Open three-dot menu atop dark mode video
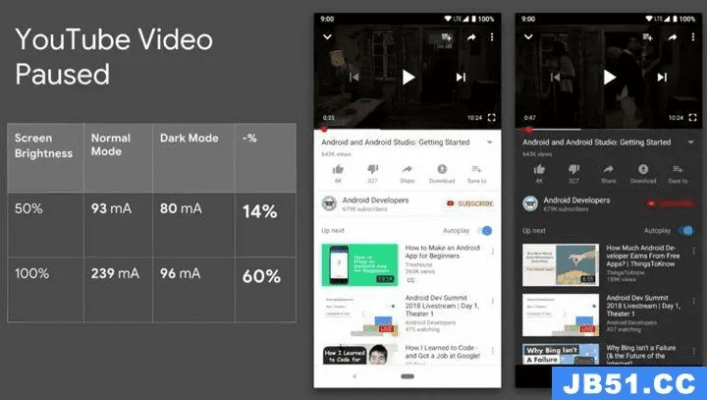 tap(692, 37)
